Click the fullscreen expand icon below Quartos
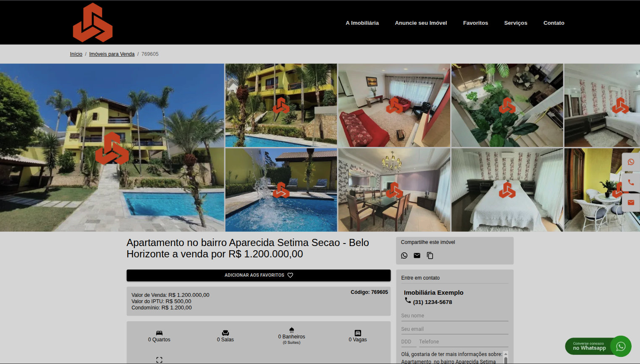Image resolution: width=640 pixels, height=364 pixels. click(159, 360)
